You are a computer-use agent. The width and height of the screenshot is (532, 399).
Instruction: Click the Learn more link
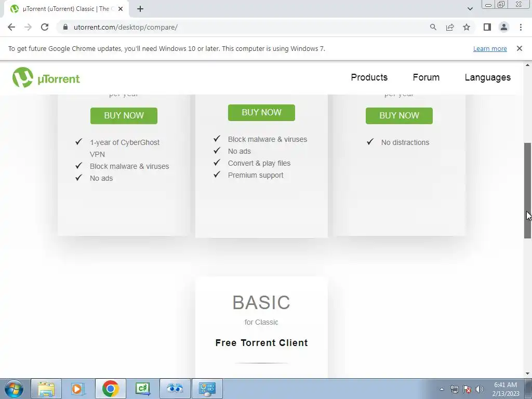tap(490, 48)
